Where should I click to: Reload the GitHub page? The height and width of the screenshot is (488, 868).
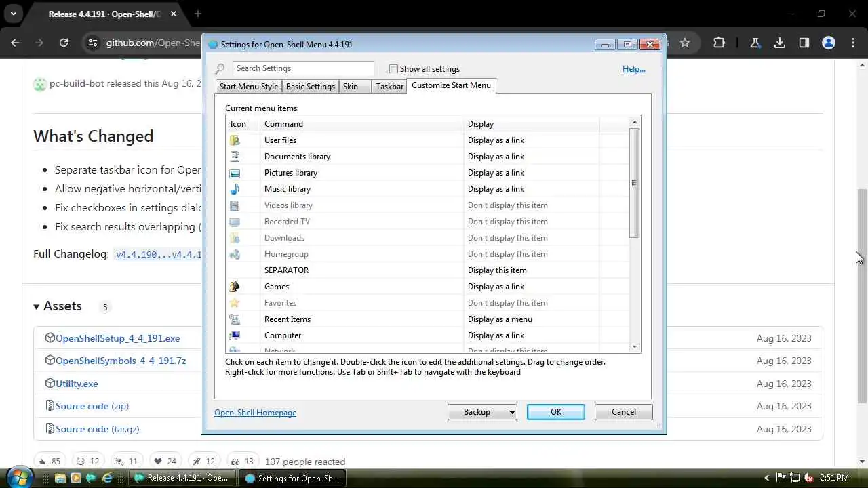tap(64, 43)
